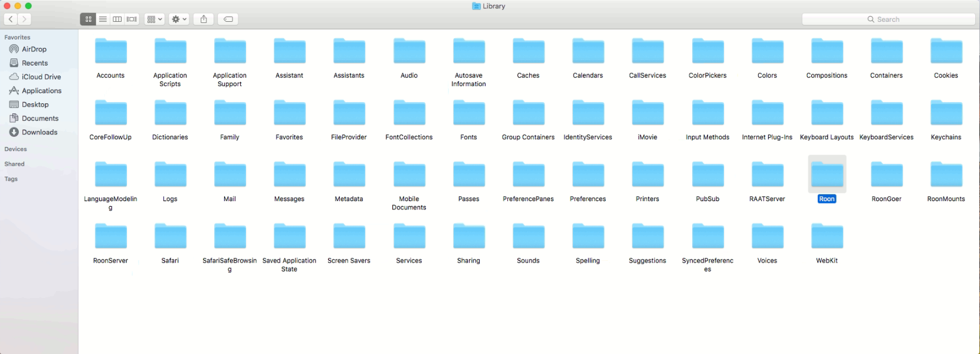Select the Cookies folder
Viewport: 980px width, 354px height.
coord(946,51)
